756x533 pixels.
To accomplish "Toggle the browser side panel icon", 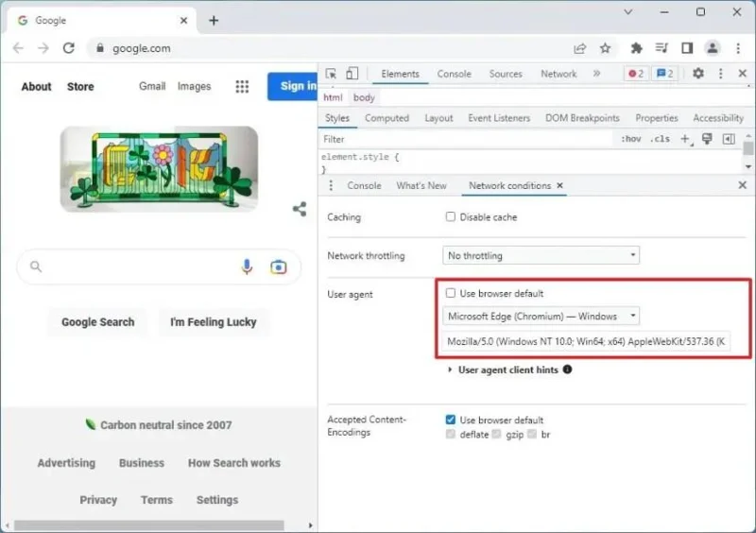I will 687,48.
